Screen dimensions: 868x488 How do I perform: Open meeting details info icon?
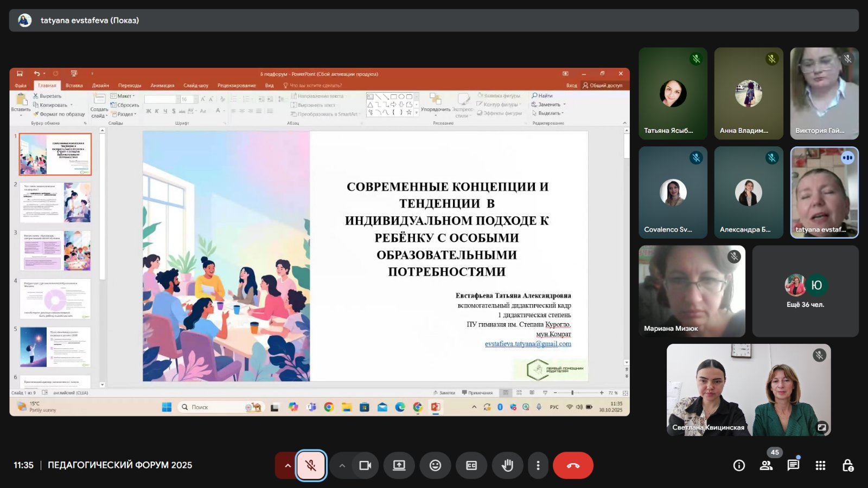739,465
